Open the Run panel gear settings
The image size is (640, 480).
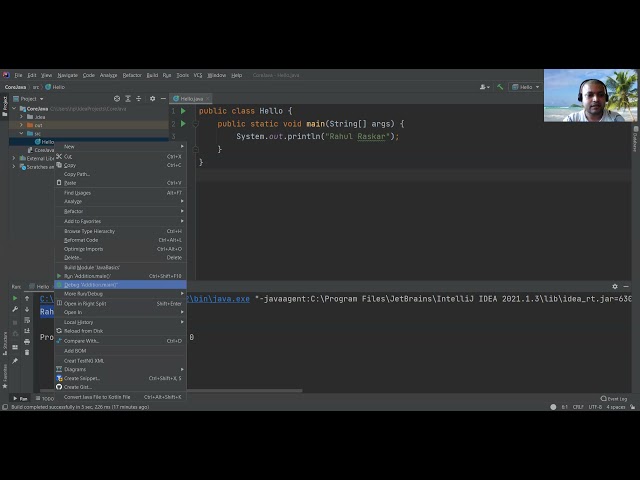tap(615, 287)
